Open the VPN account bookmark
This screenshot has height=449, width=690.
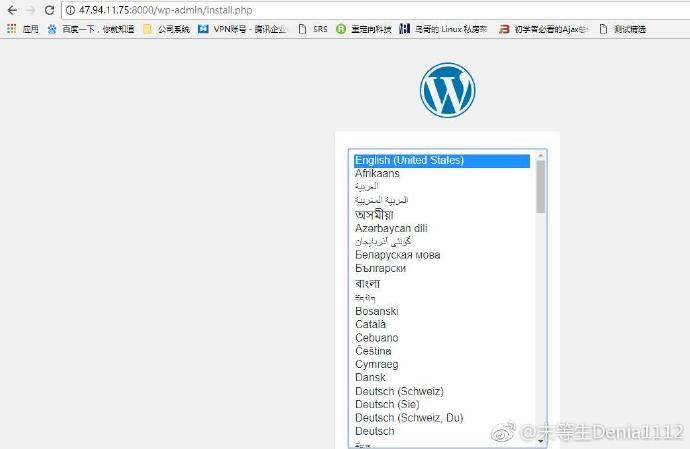click(x=243, y=29)
